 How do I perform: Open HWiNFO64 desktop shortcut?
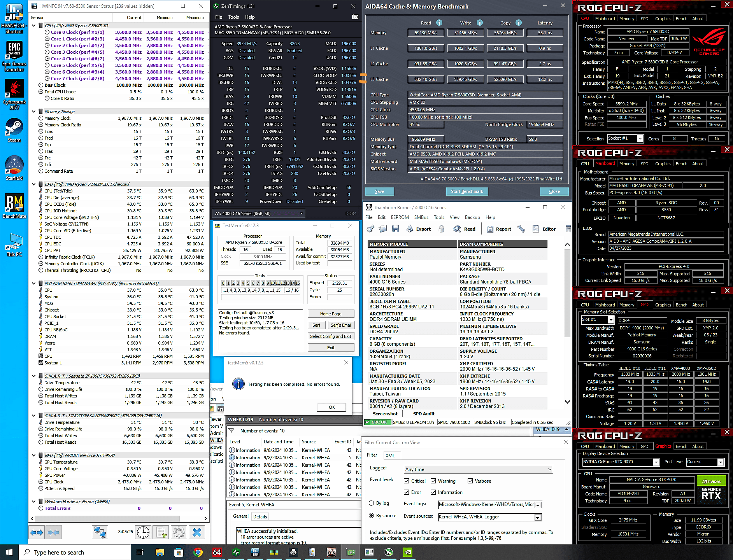coord(14,19)
